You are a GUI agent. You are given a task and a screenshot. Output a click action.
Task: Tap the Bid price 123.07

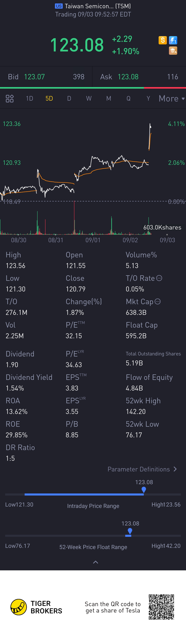click(x=34, y=77)
